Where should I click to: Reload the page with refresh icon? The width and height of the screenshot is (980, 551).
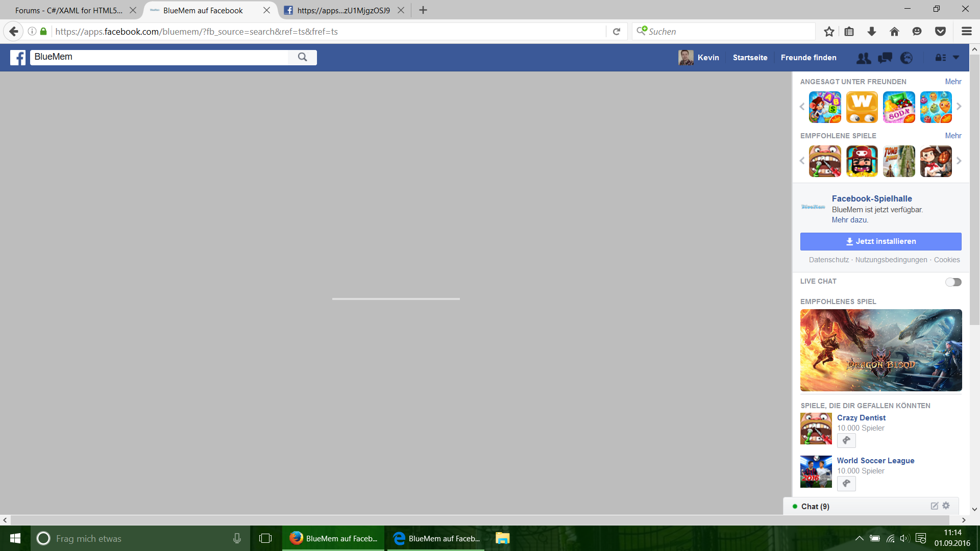(x=617, y=32)
